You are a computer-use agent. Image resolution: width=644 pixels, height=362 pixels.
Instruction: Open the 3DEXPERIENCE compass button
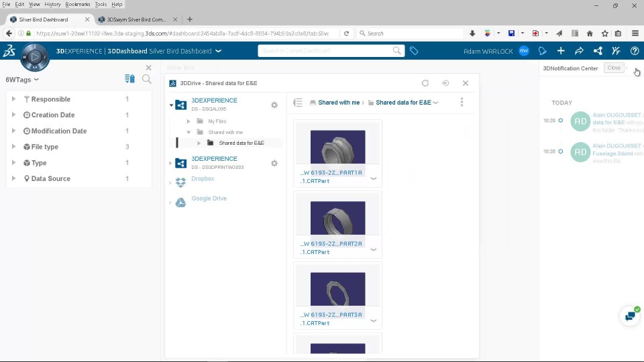pos(35,56)
